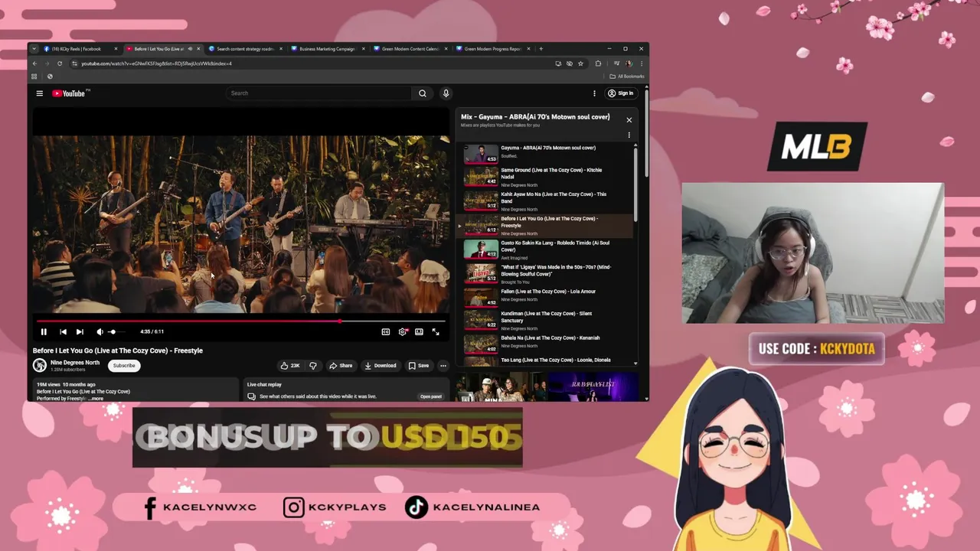Open a new browser tab
Image resolution: width=980 pixels, height=551 pixels.
(541, 49)
